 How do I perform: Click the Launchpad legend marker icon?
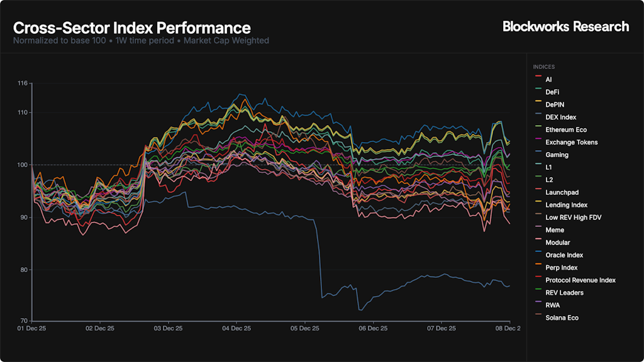[x=538, y=193]
